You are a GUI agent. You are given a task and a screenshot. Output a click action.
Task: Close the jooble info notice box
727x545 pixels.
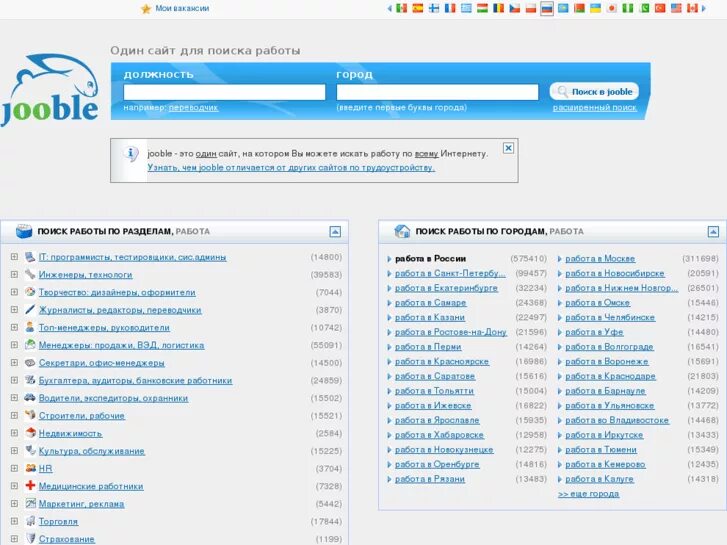(508, 148)
